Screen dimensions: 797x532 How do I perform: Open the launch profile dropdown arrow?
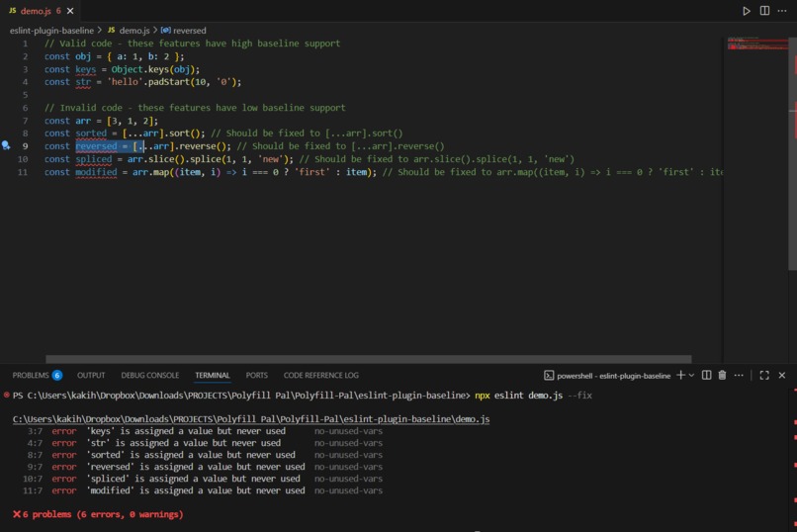691,375
